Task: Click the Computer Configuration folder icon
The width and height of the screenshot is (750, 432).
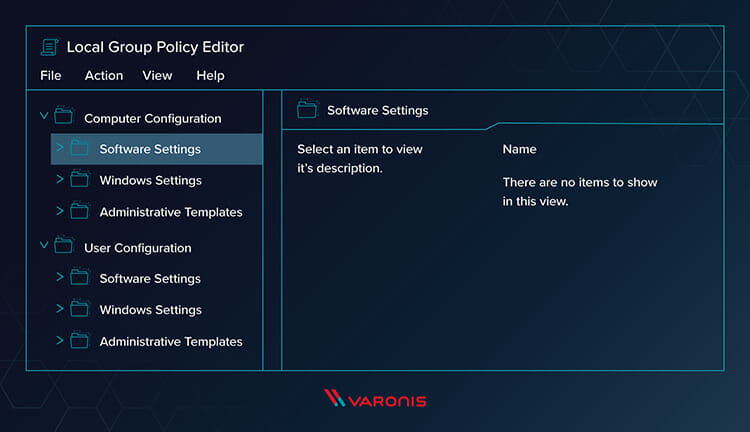Action: tap(63, 115)
